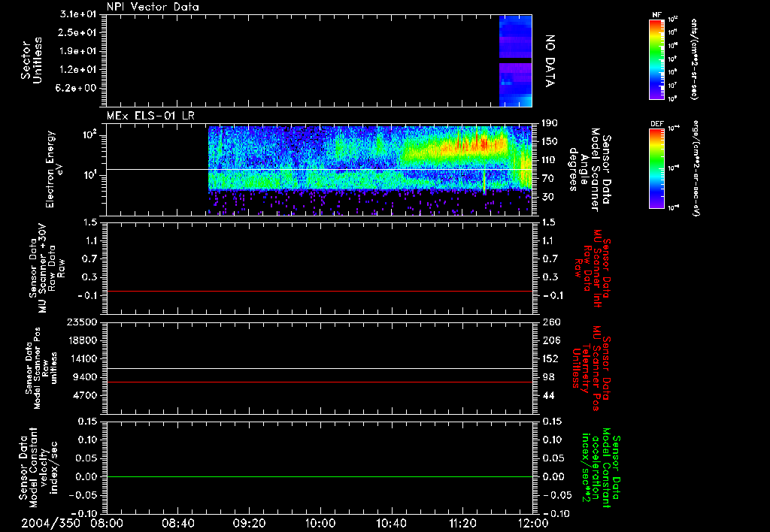Click the MU Scanner +30V Raw Data axis label
The image size is (770, 532).
pos(47,268)
